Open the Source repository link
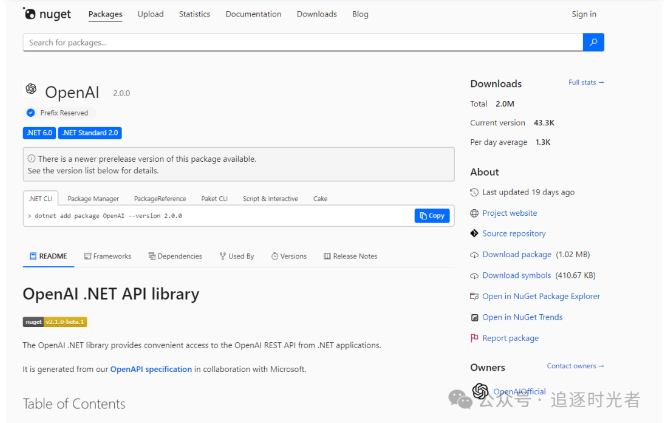This screenshot has height=423, width=664. pos(514,233)
